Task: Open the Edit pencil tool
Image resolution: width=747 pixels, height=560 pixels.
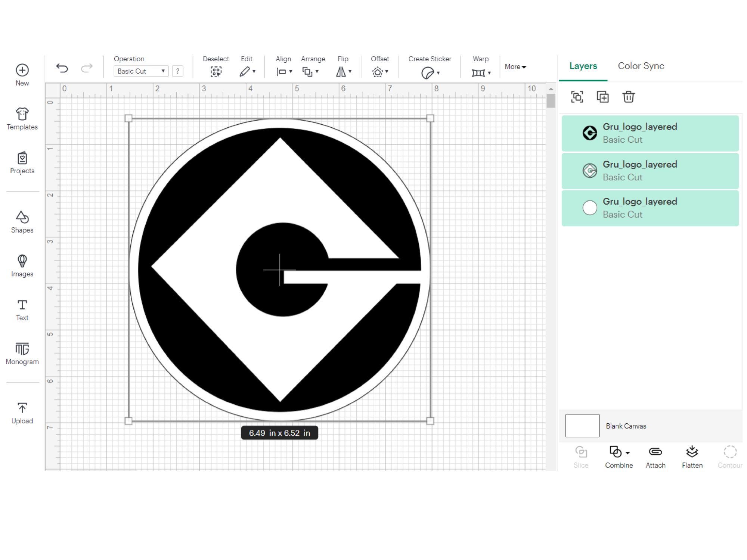Action: point(246,71)
